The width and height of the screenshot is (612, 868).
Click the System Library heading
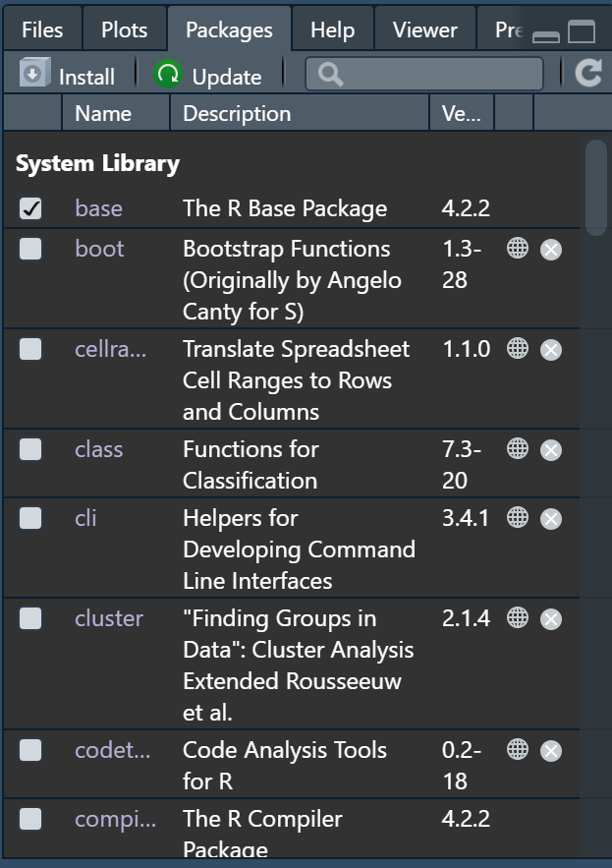[x=98, y=163]
